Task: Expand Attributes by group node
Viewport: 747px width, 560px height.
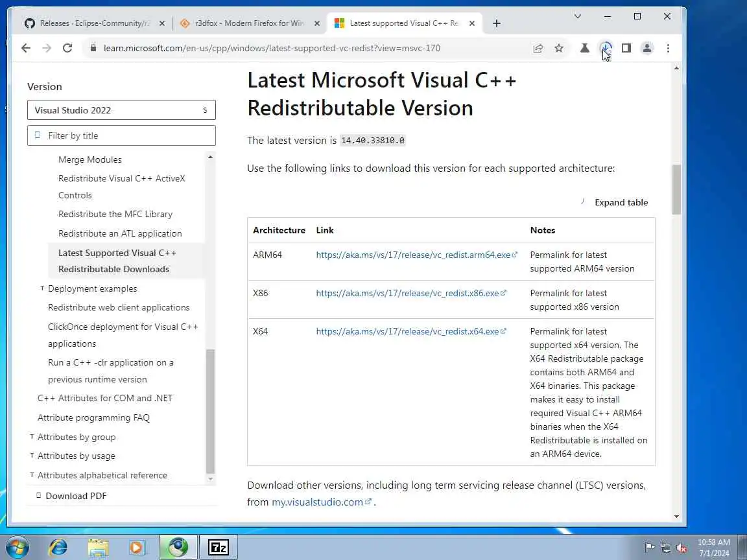Action: coord(32,437)
